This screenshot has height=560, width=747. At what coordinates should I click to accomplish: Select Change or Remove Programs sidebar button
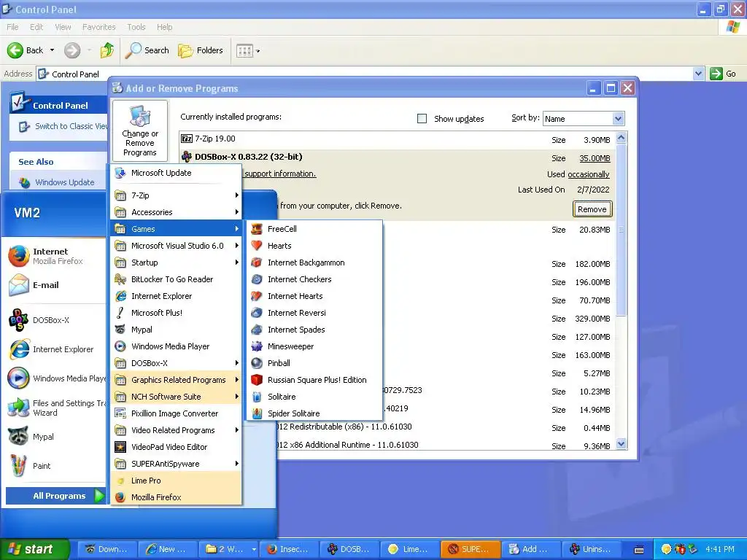click(x=139, y=131)
